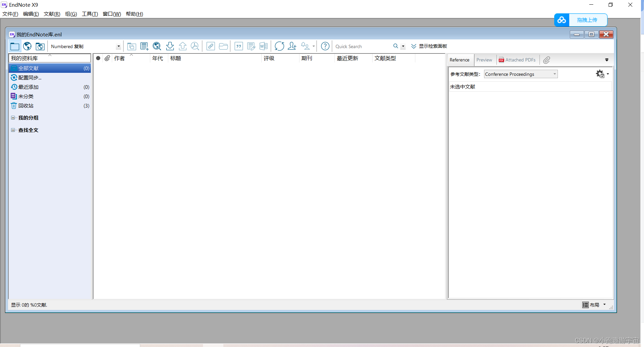Click the find full text PDF icon
This screenshot has width=644, height=347.
[x=195, y=46]
